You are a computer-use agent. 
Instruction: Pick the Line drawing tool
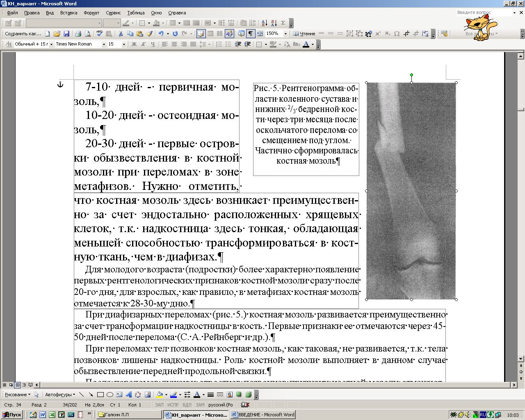[x=81, y=395]
